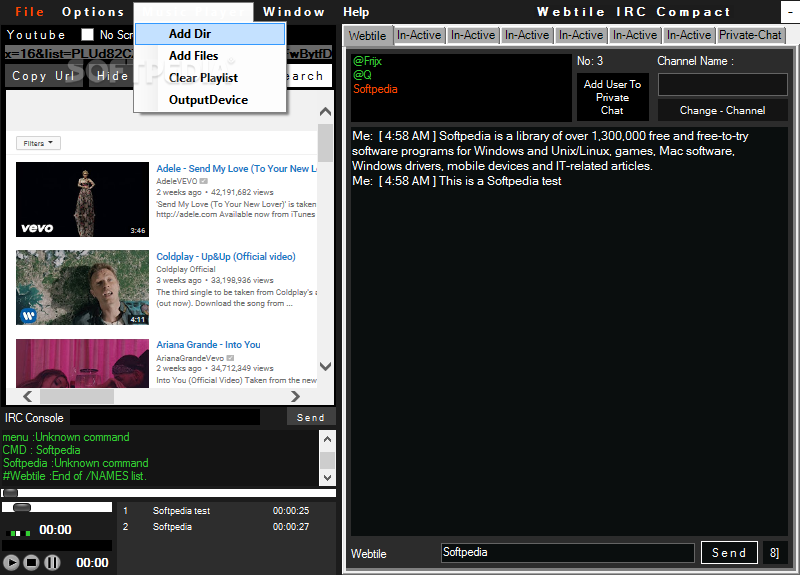Image resolution: width=800 pixels, height=575 pixels.
Task: Select playlist track Softpedia test
Action: 181,511
